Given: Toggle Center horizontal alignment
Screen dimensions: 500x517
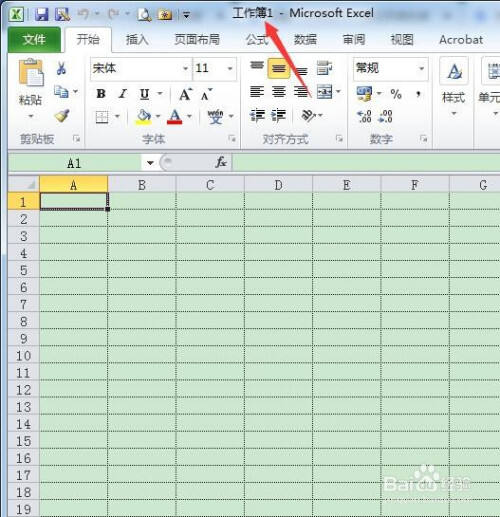Looking at the screenshot, I should 279,91.
